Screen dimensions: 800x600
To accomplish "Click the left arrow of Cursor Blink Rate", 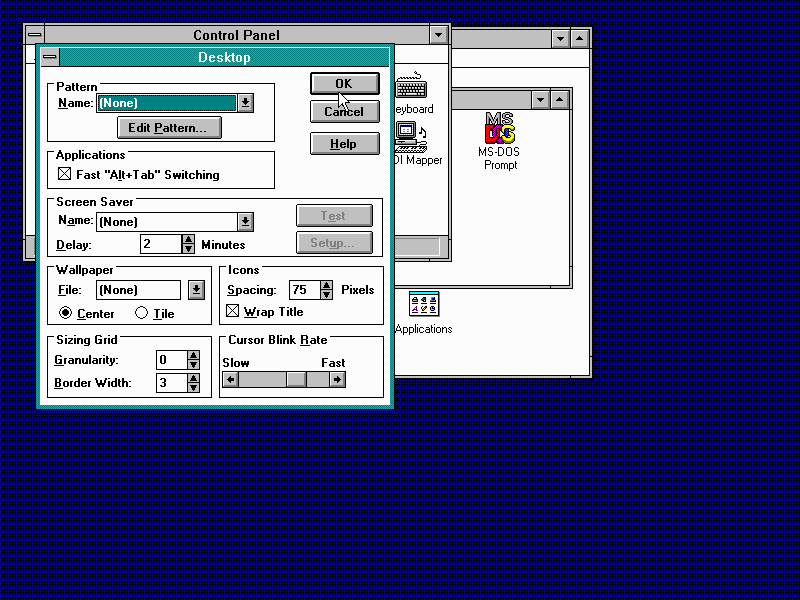I will pyautogui.click(x=230, y=379).
